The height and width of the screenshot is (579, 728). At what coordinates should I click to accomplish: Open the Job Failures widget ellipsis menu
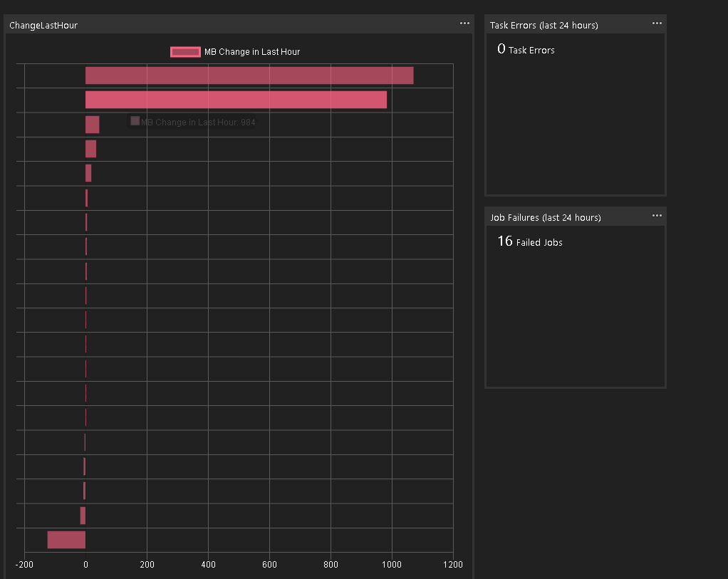click(x=657, y=216)
